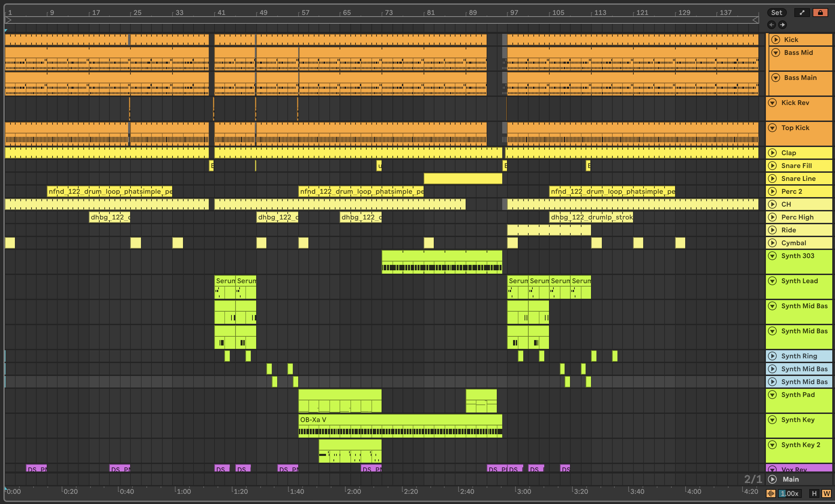Fold the Synth 303 track
The height and width of the screenshot is (504, 835).
point(772,256)
